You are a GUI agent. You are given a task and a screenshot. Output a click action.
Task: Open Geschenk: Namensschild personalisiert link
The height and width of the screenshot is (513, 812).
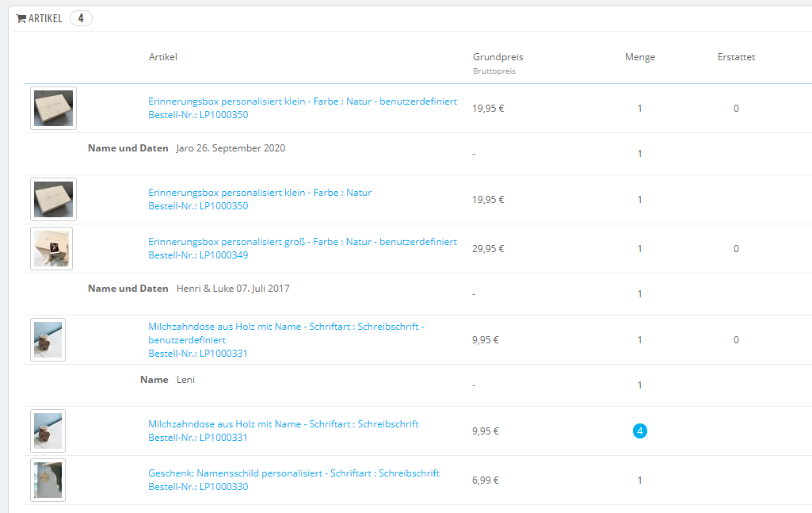pos(293,473)
